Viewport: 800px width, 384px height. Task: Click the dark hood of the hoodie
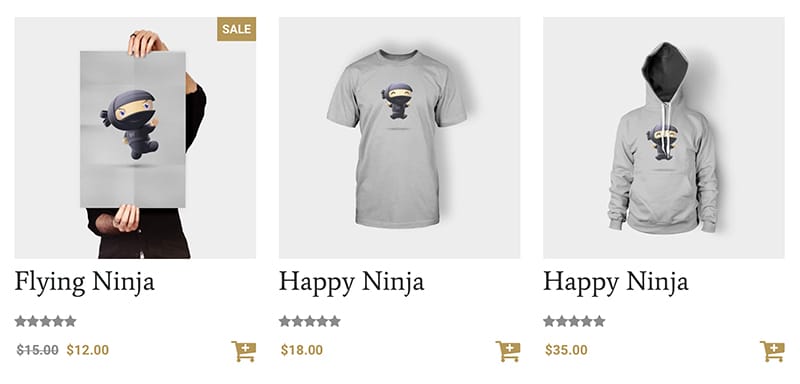pyautogui.click(x=664, y=72)
